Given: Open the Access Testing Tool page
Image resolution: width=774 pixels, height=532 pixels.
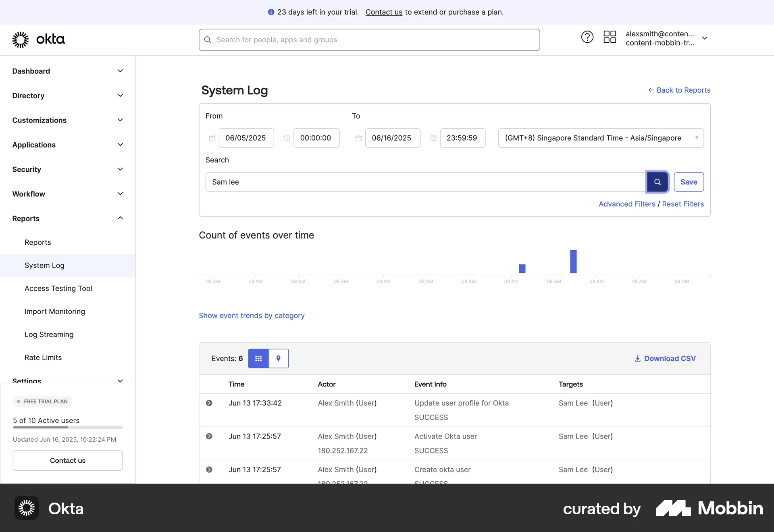Looking at the screenshot, I should pos(58,288).
